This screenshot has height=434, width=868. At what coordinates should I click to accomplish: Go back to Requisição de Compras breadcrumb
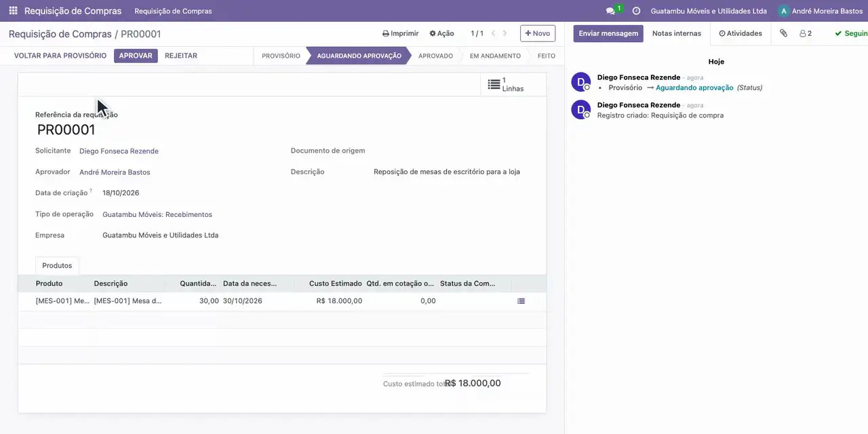(60, 34)
